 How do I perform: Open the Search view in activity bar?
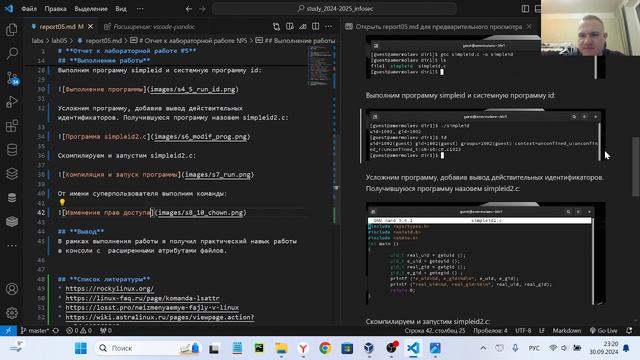point(12,53)
